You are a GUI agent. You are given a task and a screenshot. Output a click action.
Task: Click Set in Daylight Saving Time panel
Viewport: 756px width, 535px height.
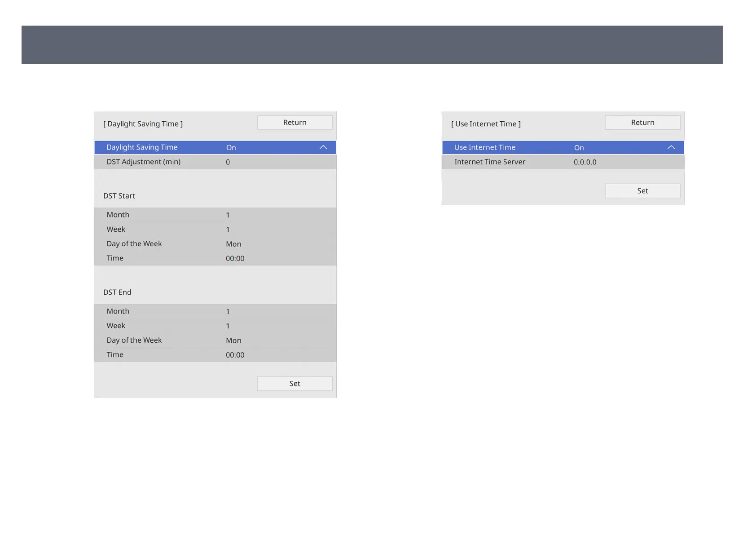tap(294, 384)
